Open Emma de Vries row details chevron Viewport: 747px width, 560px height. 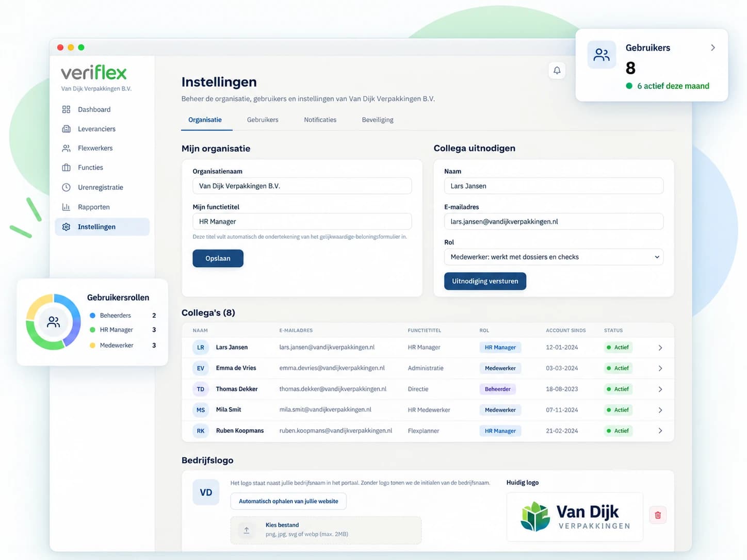click(660, 368)
